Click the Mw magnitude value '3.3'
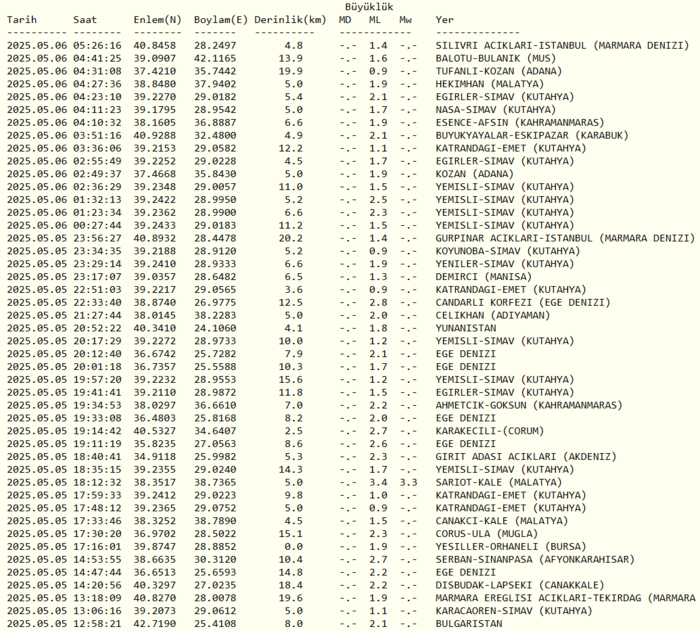This screenshot has height=631, width=700. point(408,483)
